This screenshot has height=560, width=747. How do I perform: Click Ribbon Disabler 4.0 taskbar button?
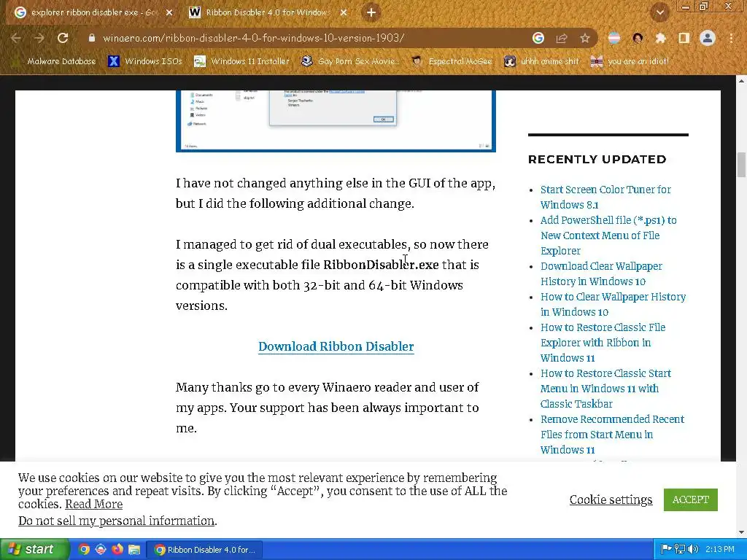[205, 550]
